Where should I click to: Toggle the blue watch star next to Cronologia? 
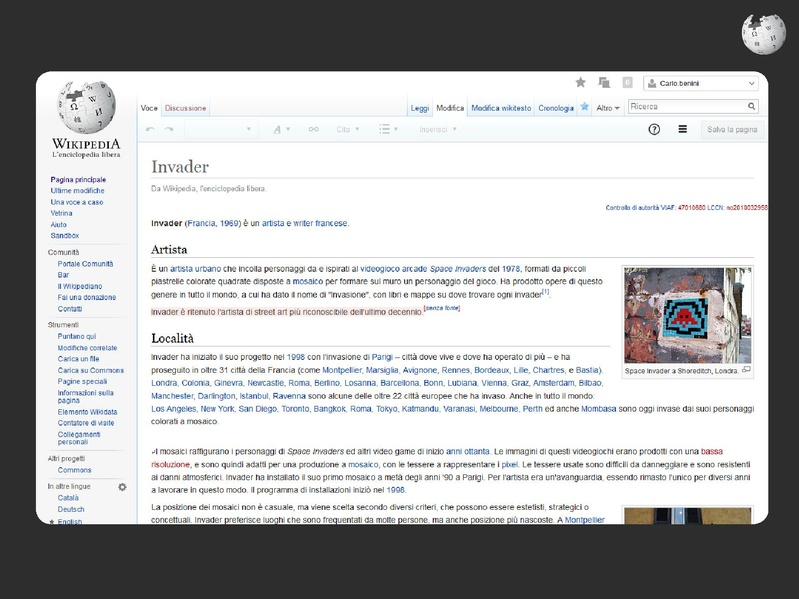(x=584, y=106)
